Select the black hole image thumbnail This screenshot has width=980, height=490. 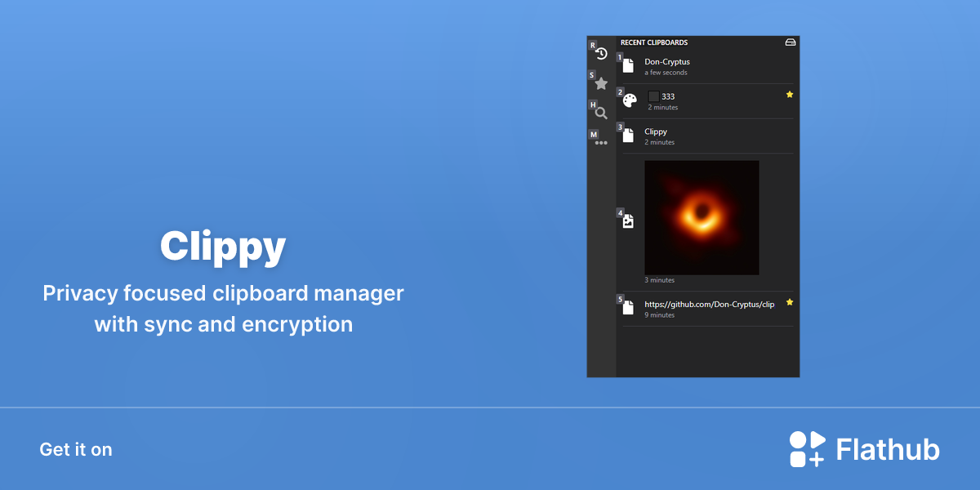point(702,217)
